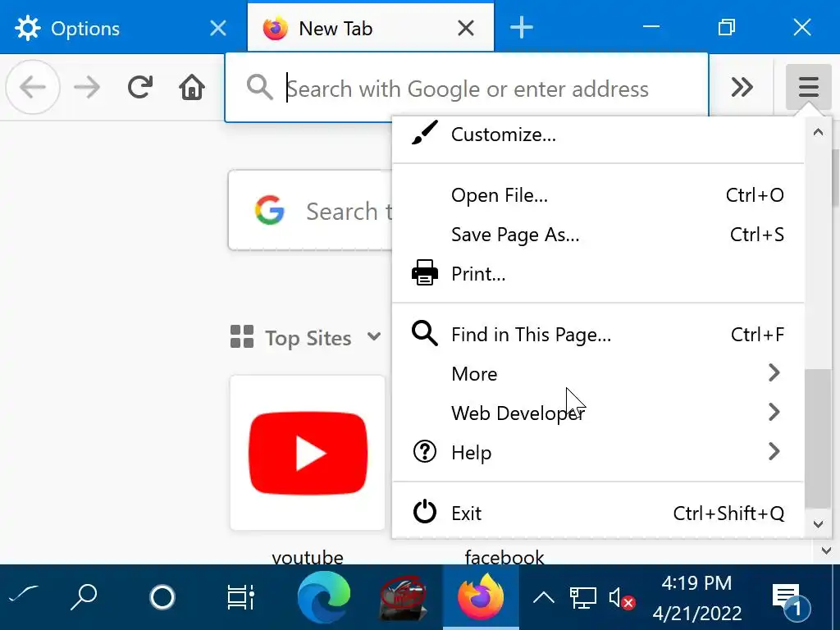Click the Google logo in search box

[x=269, y=210]
